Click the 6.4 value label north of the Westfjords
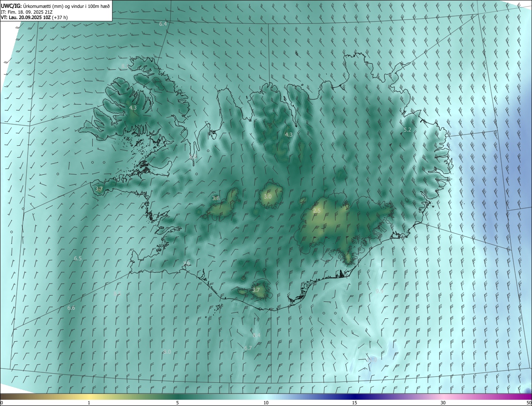Screen dimensions: 532x406 163,24
